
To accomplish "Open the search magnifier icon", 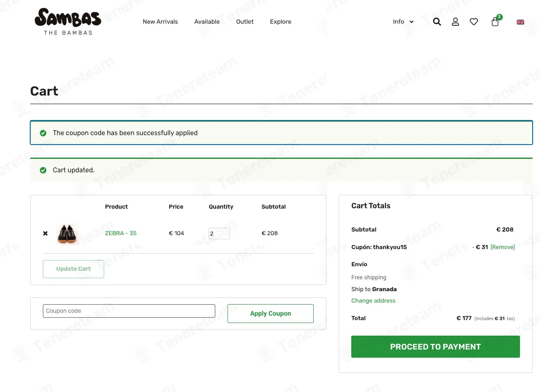I will pos(437,22).
